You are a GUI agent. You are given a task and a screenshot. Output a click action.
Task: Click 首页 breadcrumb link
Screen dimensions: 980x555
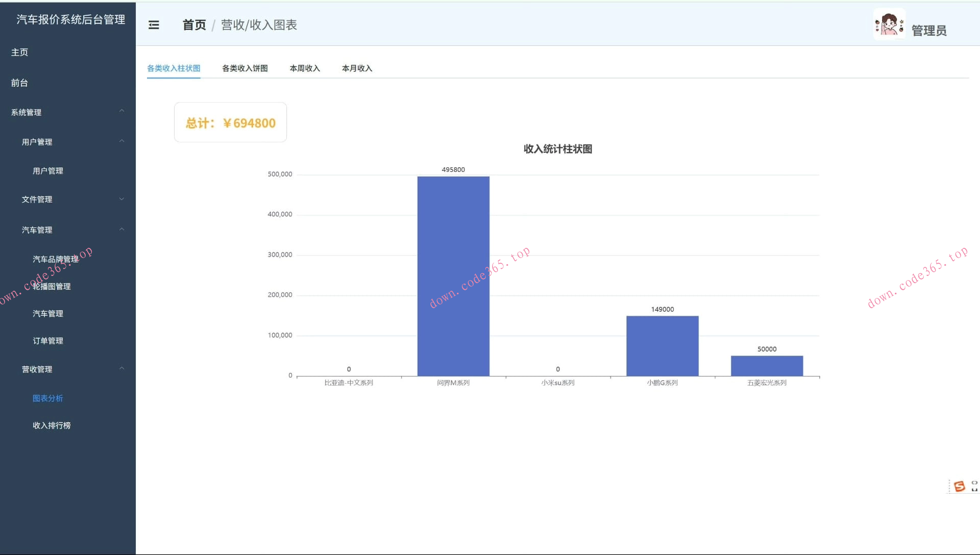tap(194, 25)
